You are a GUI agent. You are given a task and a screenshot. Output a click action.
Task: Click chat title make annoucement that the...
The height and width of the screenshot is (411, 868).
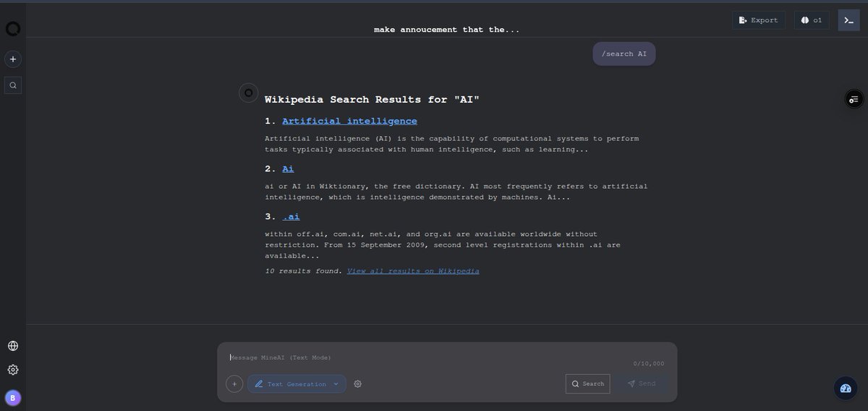click(x=446, y=30)
